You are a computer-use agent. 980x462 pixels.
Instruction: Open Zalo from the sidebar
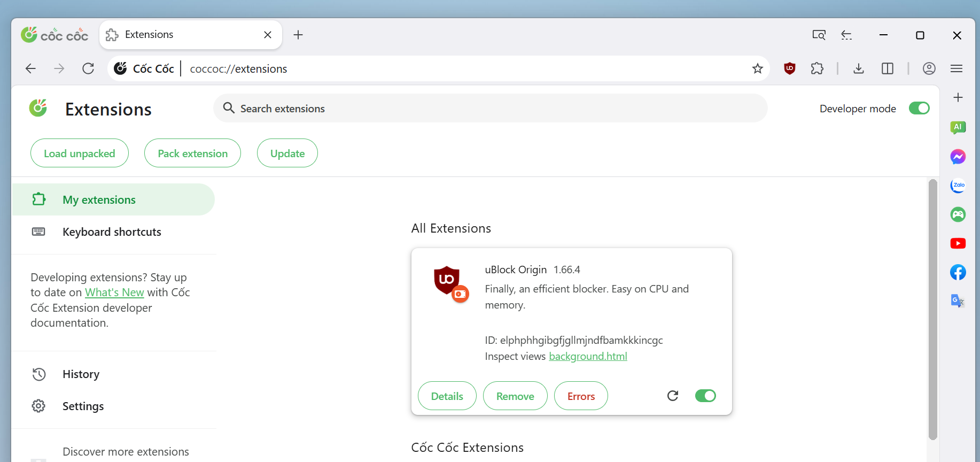(x=958, y=186)
